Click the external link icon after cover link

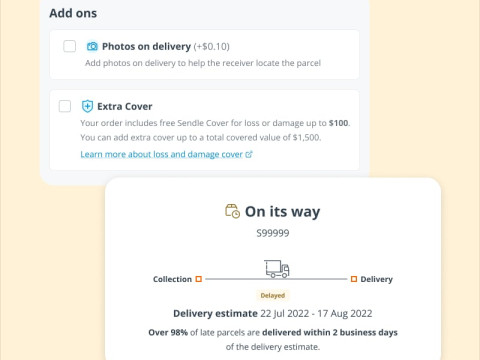(249, 154)
